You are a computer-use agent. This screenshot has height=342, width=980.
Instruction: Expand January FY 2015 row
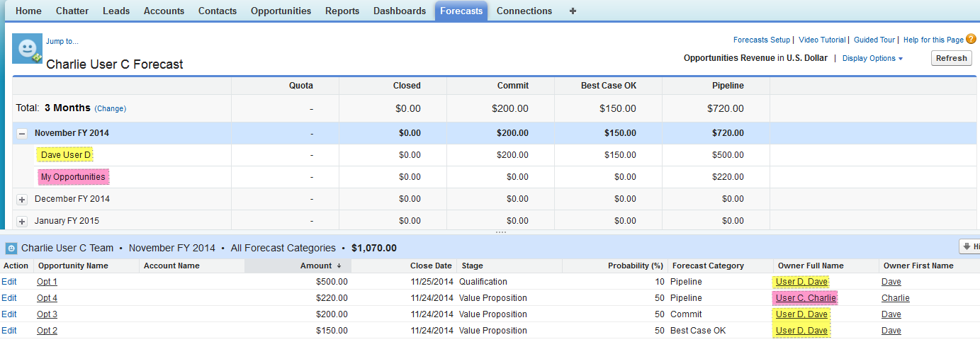(22, 221)
